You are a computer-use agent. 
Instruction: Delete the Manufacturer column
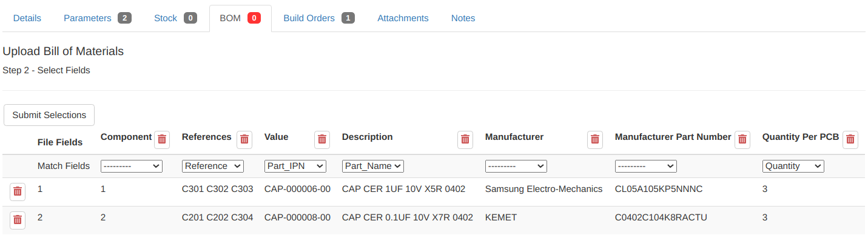[x=595, y=139]
